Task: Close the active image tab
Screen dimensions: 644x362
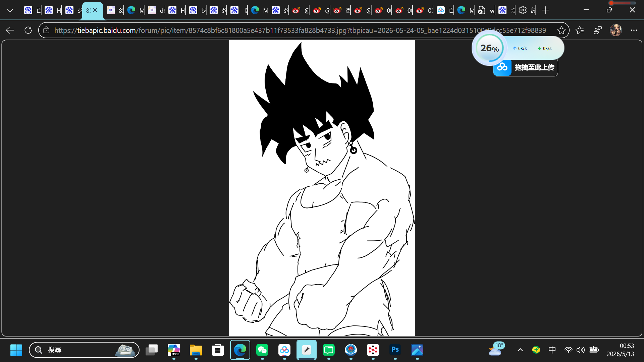Action: click(x=95, y=10)
